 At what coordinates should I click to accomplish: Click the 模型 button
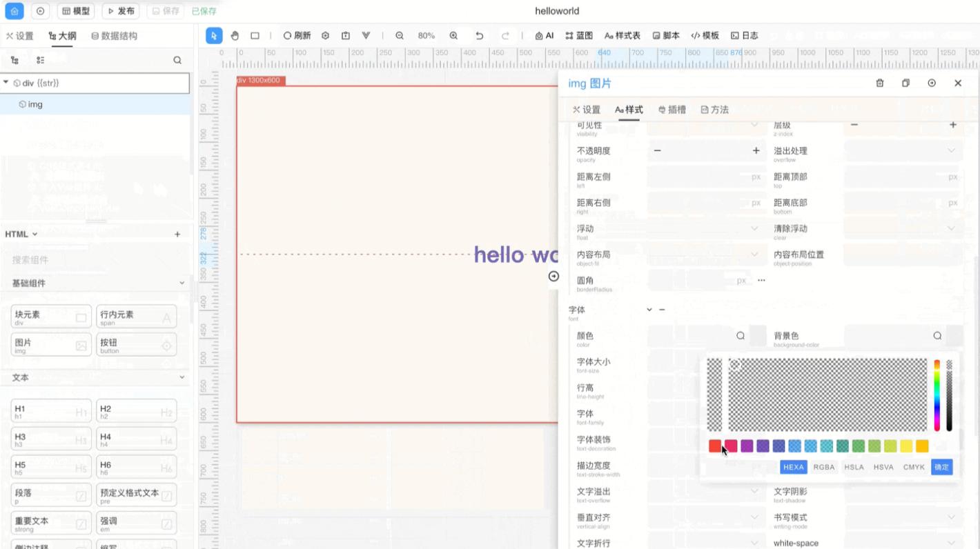pos(76,11)
